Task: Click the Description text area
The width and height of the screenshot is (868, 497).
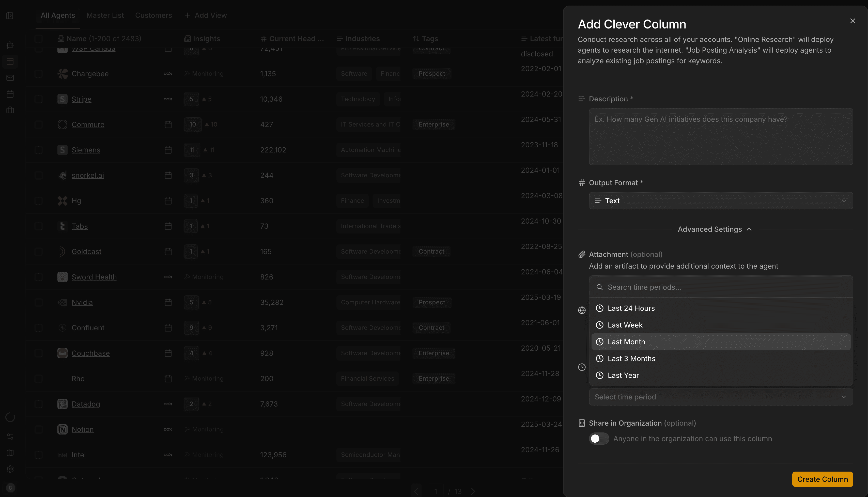Action: 721,136
